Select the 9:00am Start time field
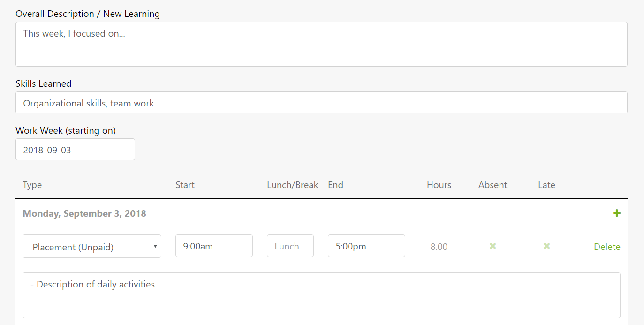This screenshot has height=325, width=644. pyautogui.click(x=214, y=245)
